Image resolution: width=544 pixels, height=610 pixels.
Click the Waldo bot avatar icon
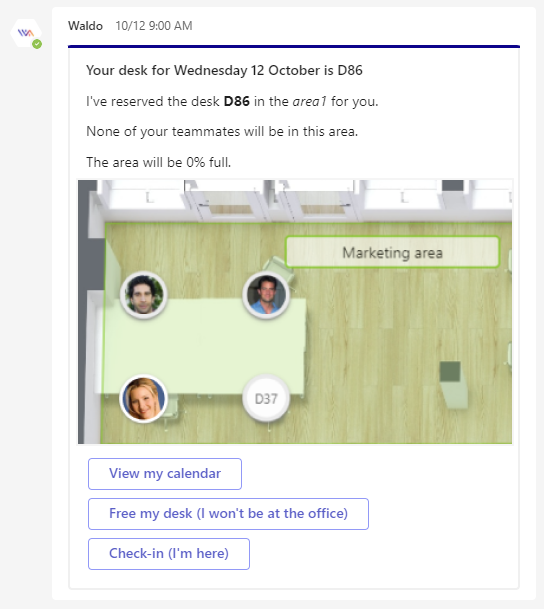point(26,33)
